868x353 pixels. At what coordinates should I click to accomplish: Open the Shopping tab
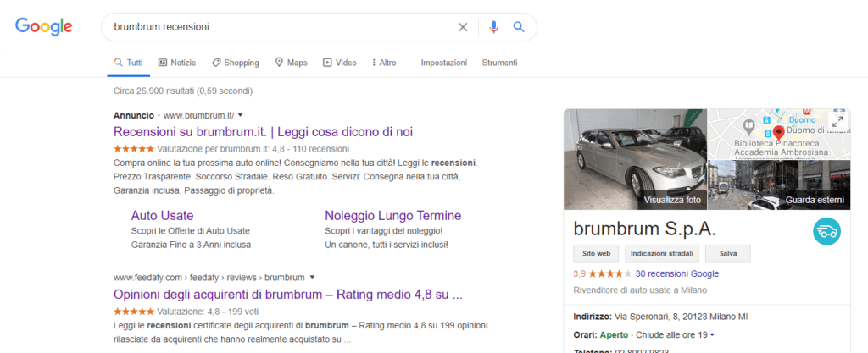[x=236, y=63]
